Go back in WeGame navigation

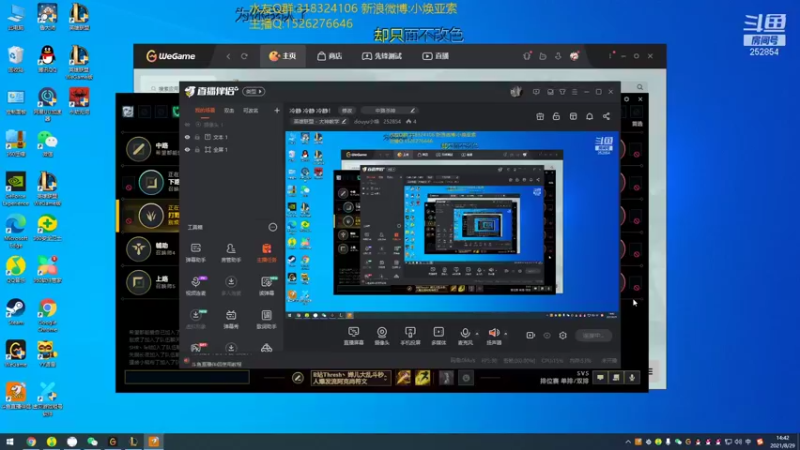pos(228,56)
